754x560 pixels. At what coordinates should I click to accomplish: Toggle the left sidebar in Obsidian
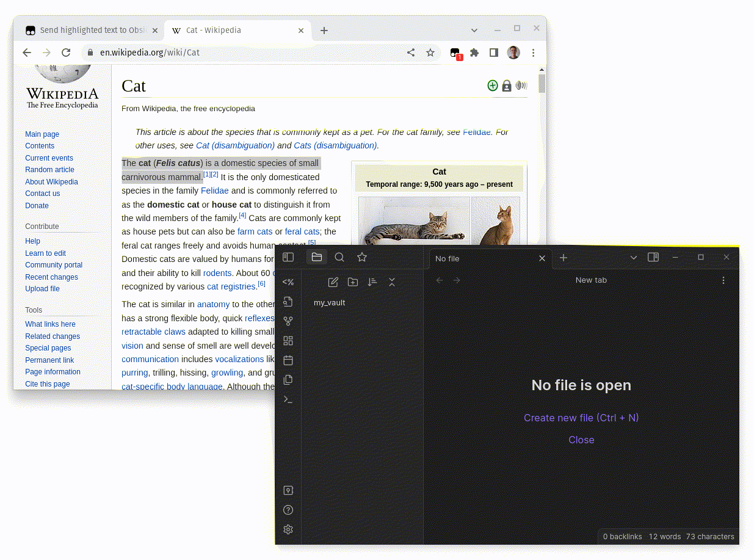[288, 258]
